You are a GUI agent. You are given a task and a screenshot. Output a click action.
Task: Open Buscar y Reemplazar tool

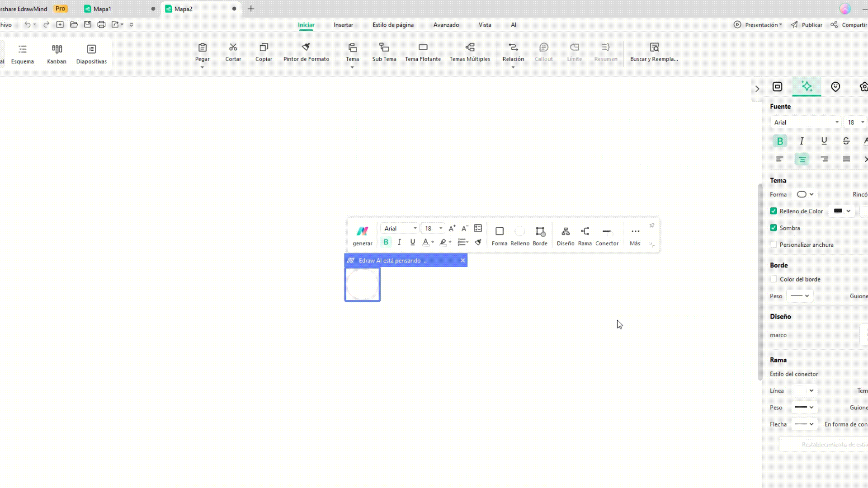coord(654,52)
